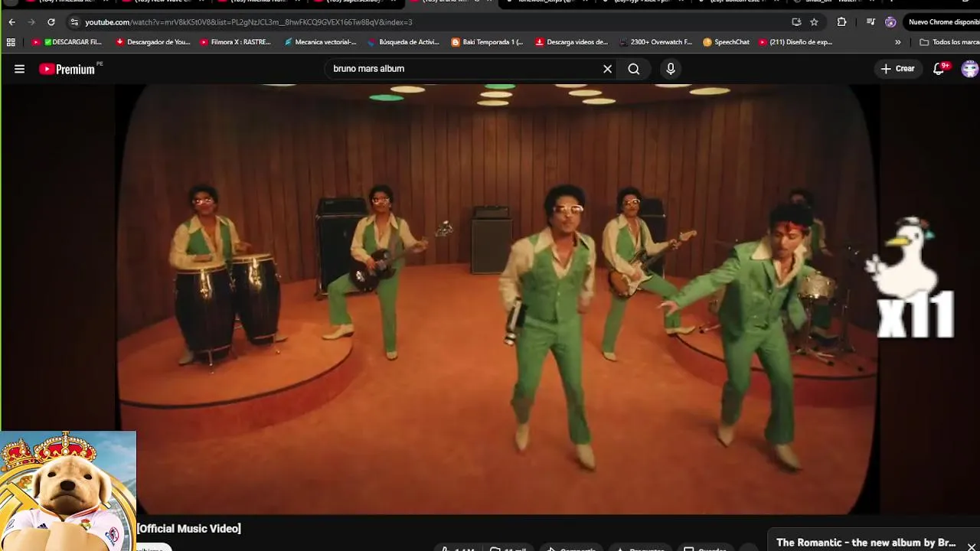Run search with the magnifier button
The width and height of the screenshot is (980, 551).
point(634,69)
